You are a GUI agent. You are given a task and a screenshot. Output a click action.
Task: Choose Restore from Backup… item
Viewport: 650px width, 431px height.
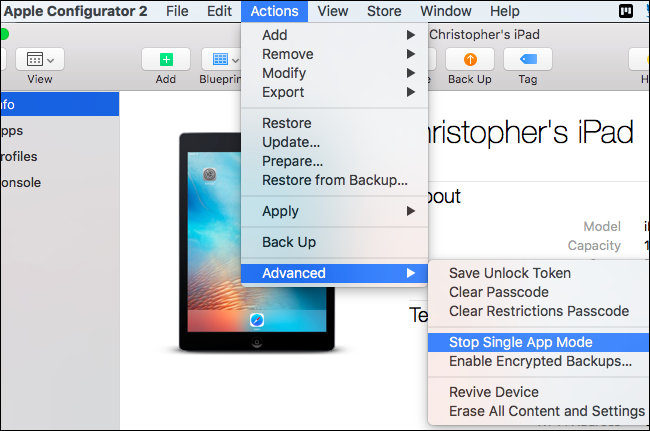(x=335, y=180)
